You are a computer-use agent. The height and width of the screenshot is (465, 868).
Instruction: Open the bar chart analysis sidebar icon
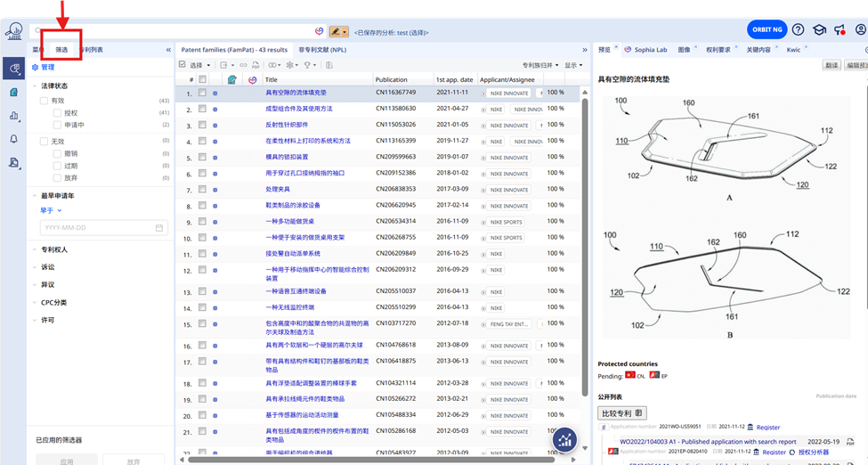pos(14,115)
